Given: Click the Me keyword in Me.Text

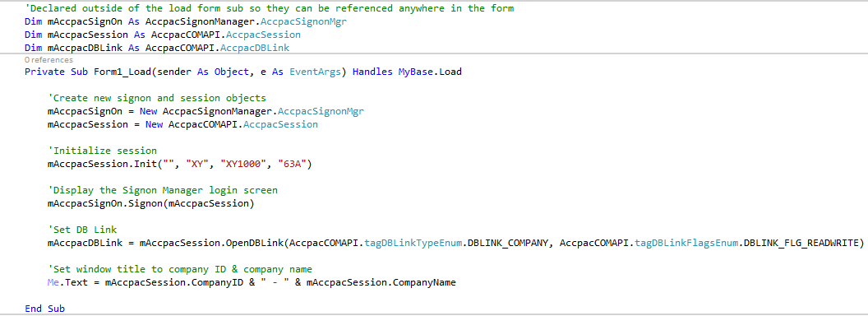Looking at the screenshot, I should click(x=53, y=283).
